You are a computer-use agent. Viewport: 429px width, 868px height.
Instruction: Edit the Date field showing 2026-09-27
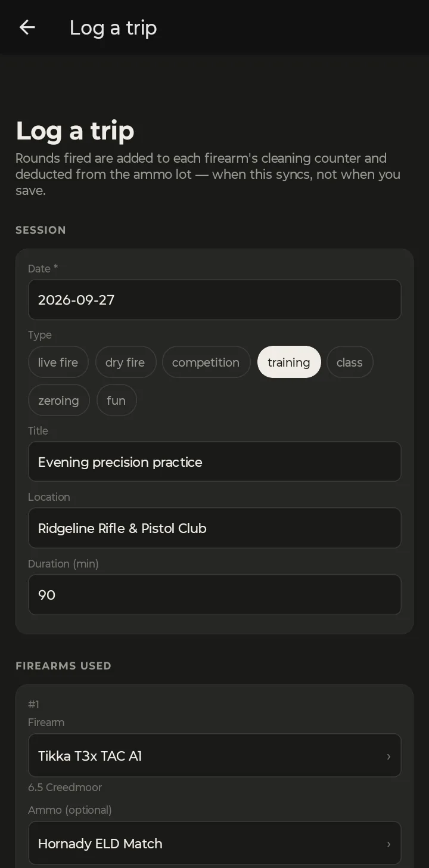(214, 300)
